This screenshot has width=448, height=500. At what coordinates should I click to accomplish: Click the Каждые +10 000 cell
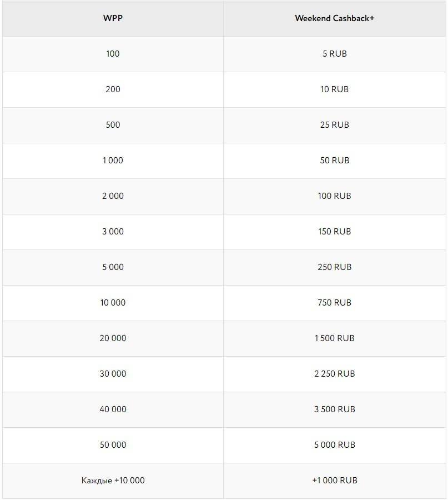tap(113, 481)
